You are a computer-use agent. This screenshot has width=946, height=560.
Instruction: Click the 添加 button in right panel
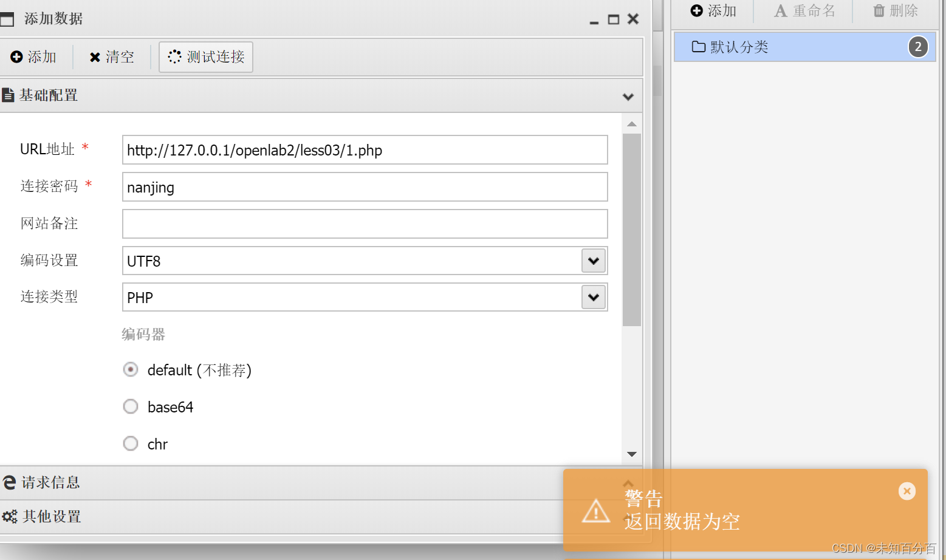pos(713,10)
